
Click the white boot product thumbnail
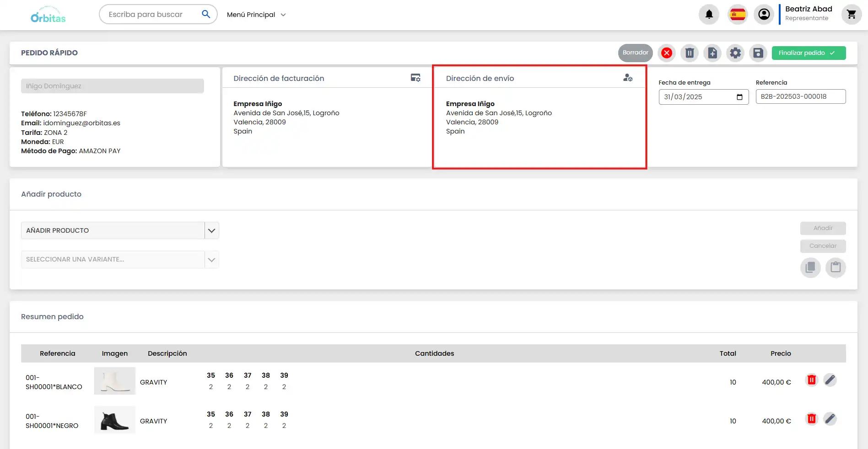115,381
